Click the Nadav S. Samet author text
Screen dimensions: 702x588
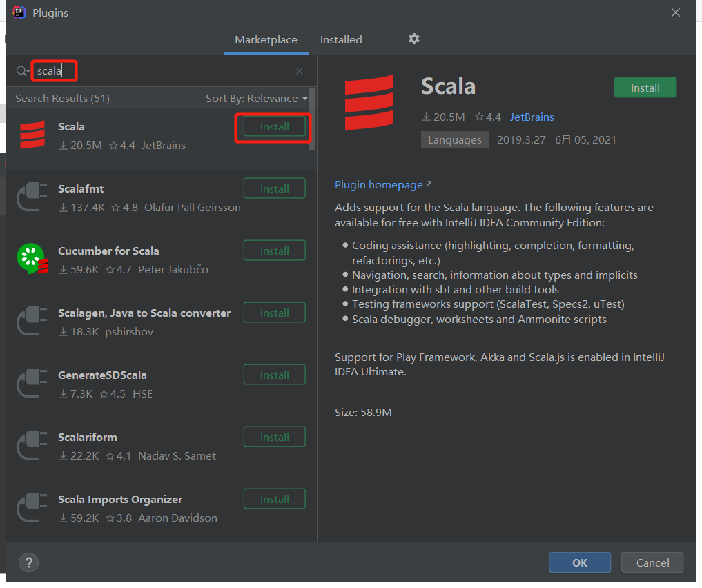pos(177,456)
